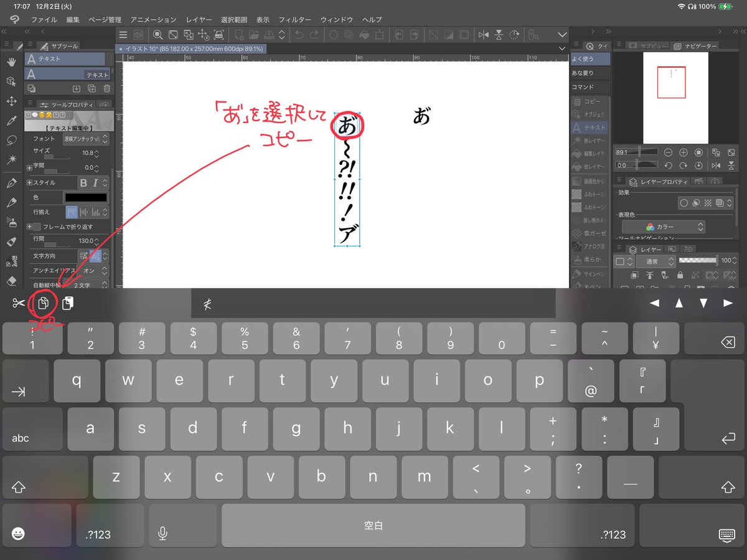Select the Eraser tool
Viewport: 747px width, 560px height.
coord(11,281)
